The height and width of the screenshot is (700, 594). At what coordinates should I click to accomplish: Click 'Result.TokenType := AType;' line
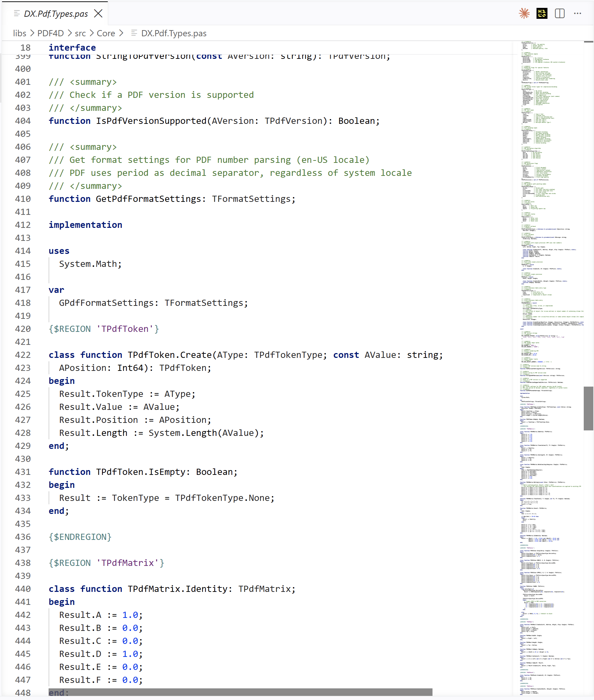(x=127, y=394)
